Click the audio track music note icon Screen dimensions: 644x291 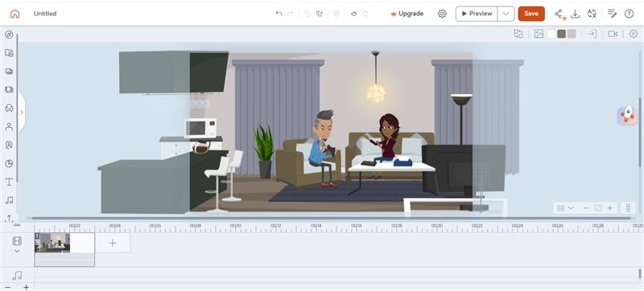pos(17,276)
